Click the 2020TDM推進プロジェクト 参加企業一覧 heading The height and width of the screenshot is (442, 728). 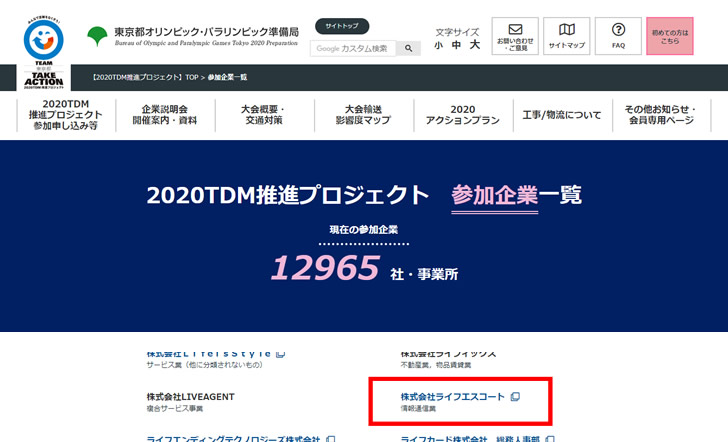pyautogui.click(x=364, y=195)
